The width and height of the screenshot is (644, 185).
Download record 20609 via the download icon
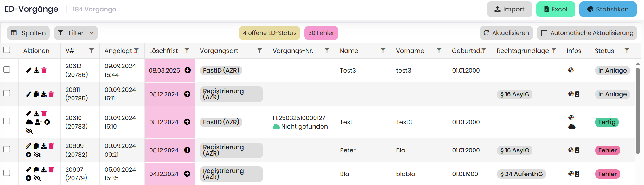44,146
